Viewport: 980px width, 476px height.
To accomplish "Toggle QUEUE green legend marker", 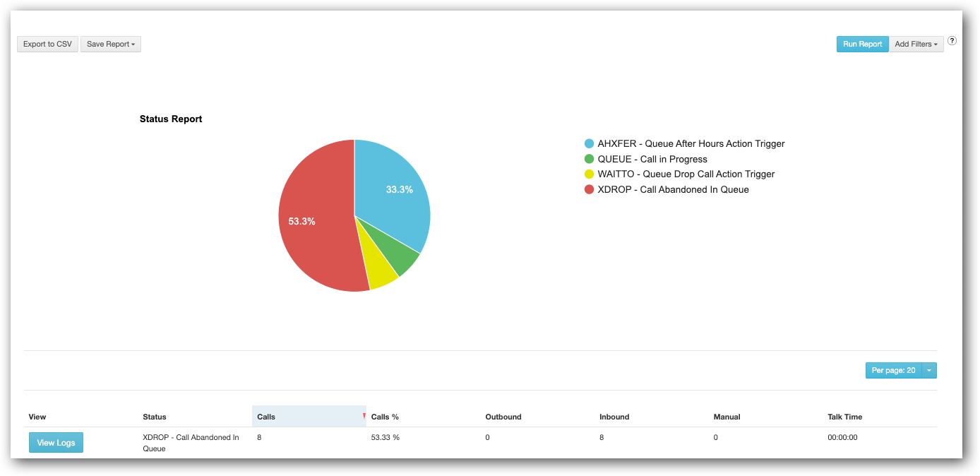I will pyautogui.click(x=589, y=159).
